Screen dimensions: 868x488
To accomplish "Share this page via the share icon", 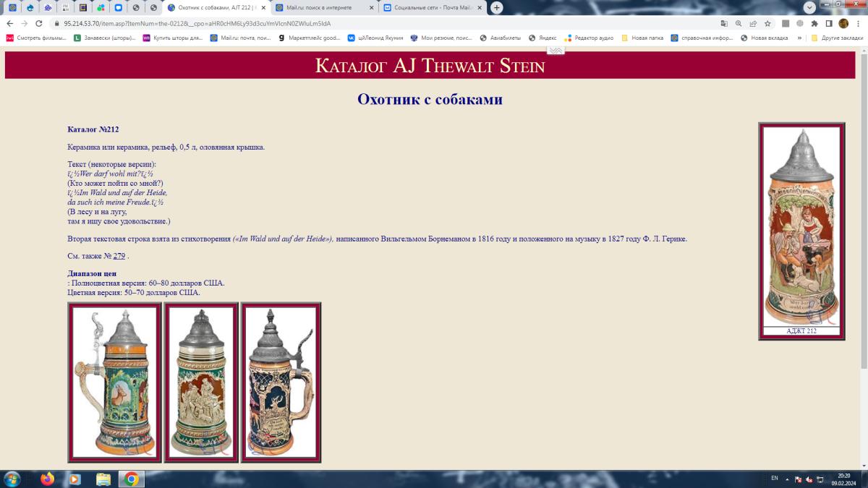I will [x=753, y=23].
